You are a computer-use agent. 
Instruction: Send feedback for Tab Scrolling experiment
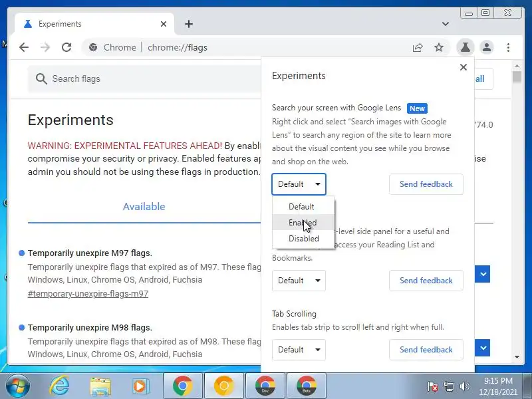pyautogui.click(x=426, y=350)
